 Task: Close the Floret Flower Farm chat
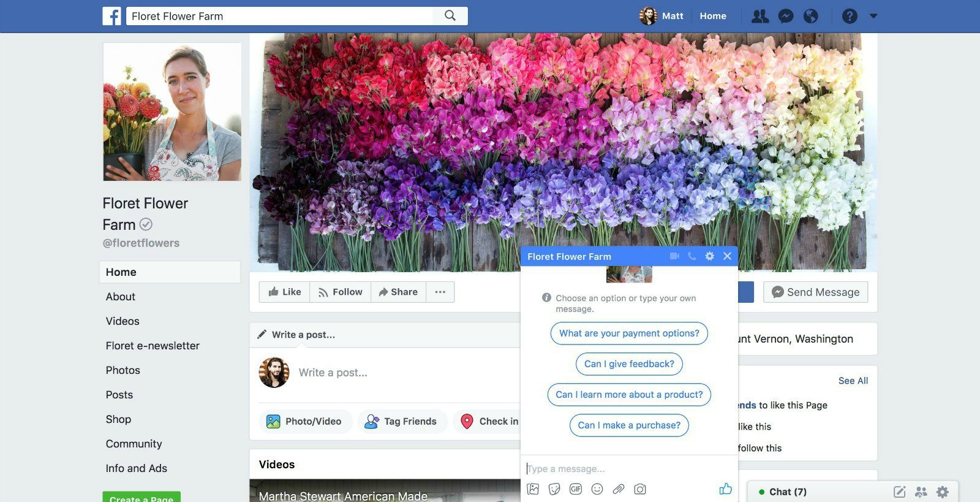[x=727, y=256]
